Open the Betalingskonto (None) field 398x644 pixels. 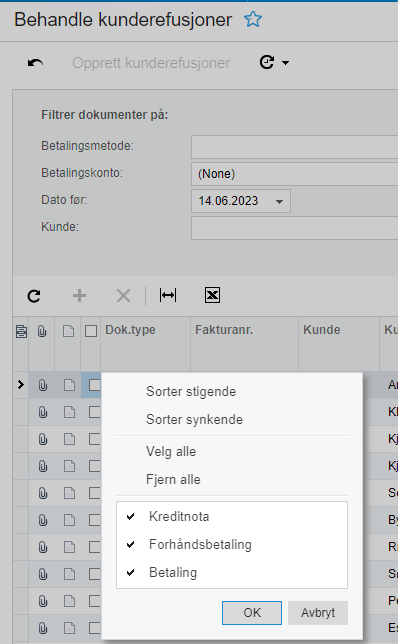coord(294,174)
